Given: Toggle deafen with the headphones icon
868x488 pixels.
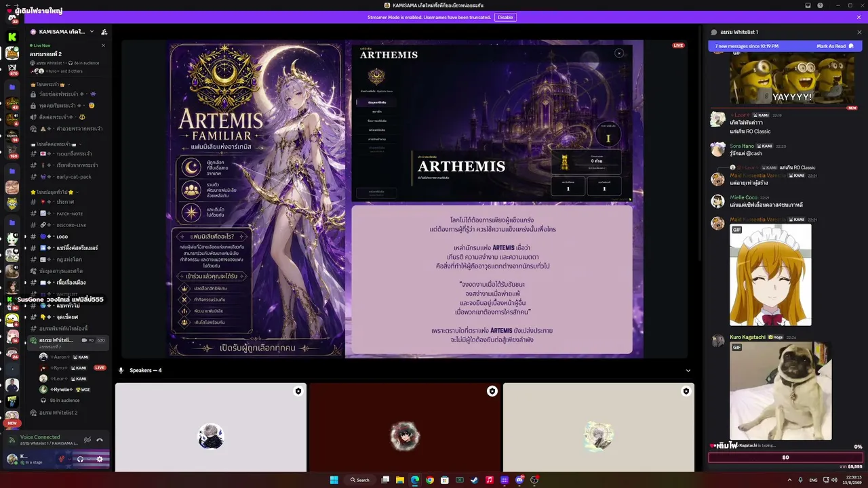Looking at the screenshot, I should point(81,459).
